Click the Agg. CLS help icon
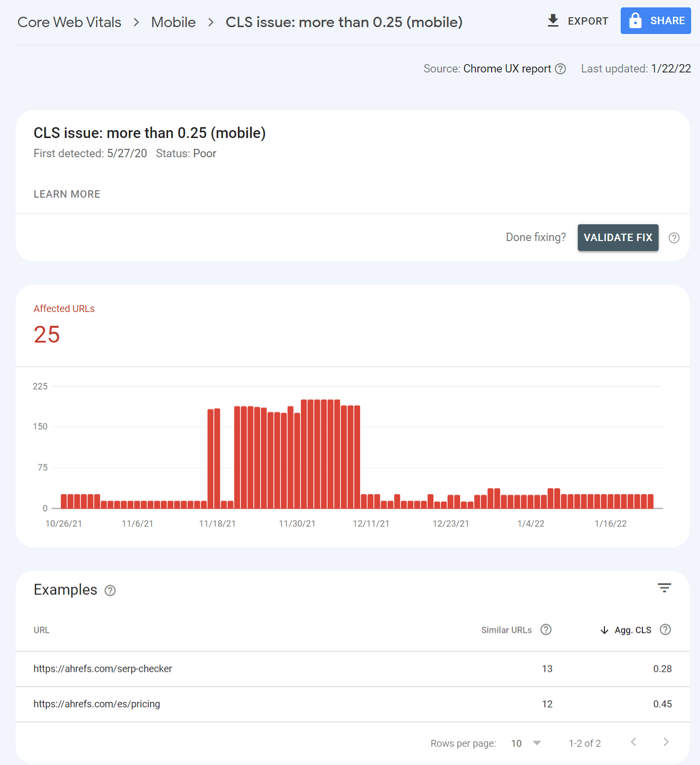The image size is (700, 765). click(x=666, y=629)
